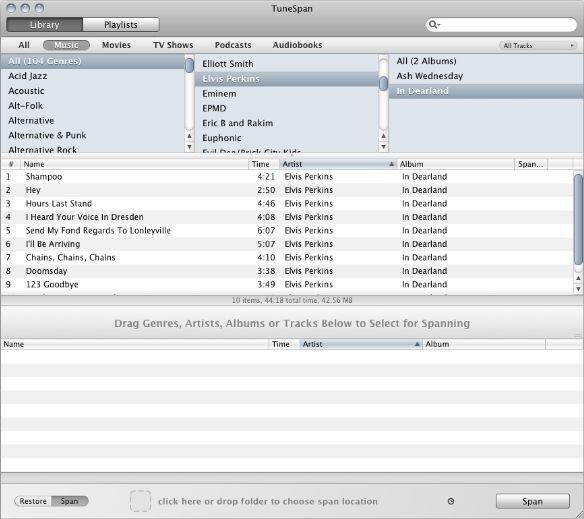Click the Time header in spanning list
The width and height of the screenshot is (584, 519).
[x=284, y=344]
